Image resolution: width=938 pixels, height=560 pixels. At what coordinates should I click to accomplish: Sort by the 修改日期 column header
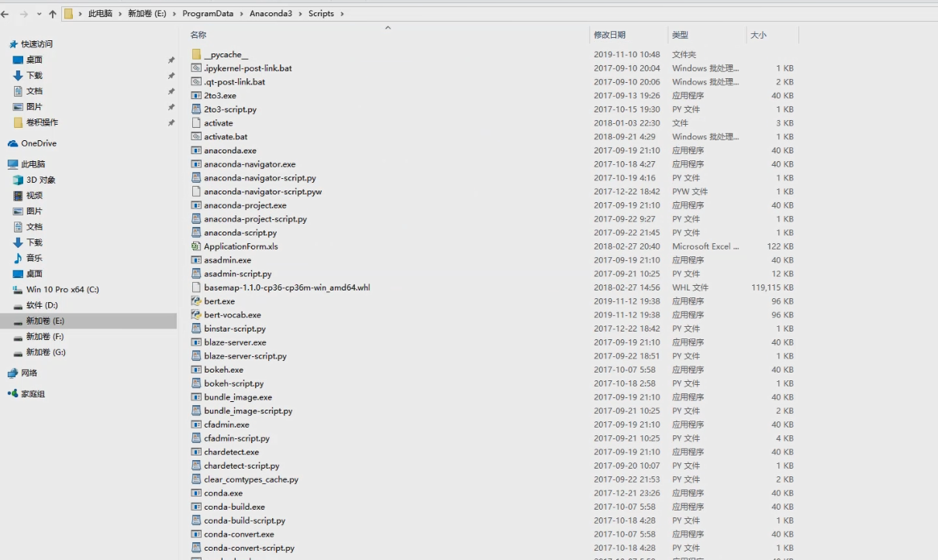(x=609, y=35)
